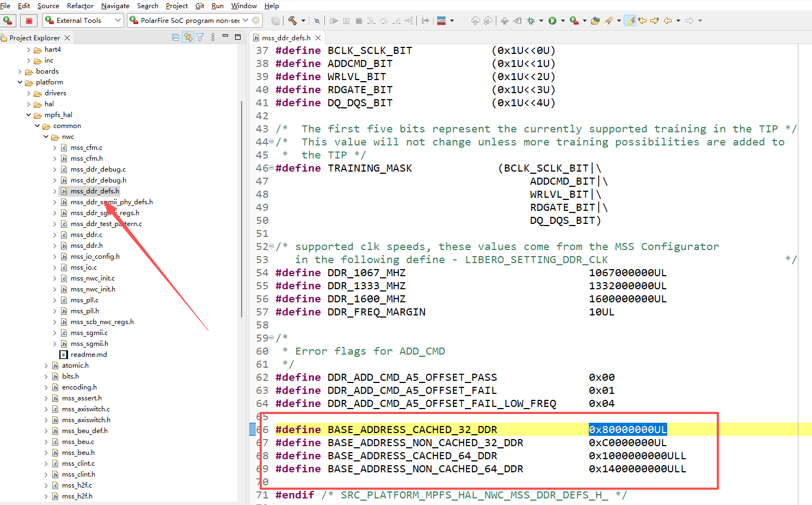The width and height of the screenshot is (812, 505).
Task: Click the External Tools launch icon at toolbar start
Action: coord(8,21)
